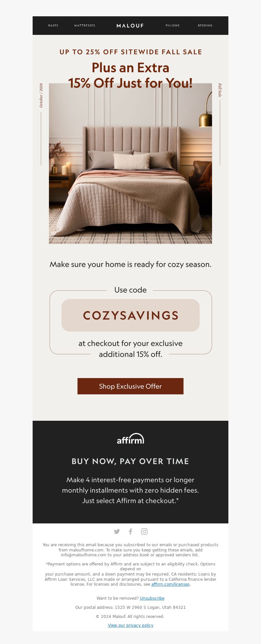Image resolution: width=261 pixels, height=644 pixels.
Task: Click the COZYSAVINGS promo code box
Action: (x=130, y=315)
